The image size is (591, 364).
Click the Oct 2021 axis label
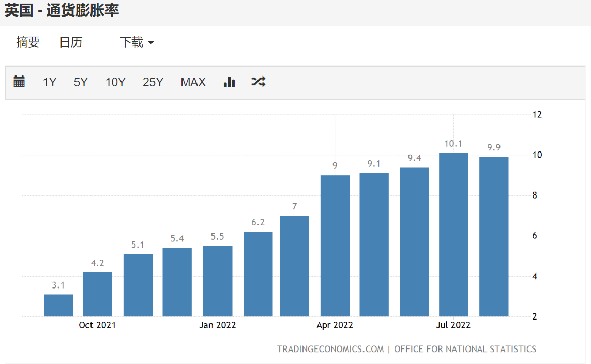click(97, 325)
